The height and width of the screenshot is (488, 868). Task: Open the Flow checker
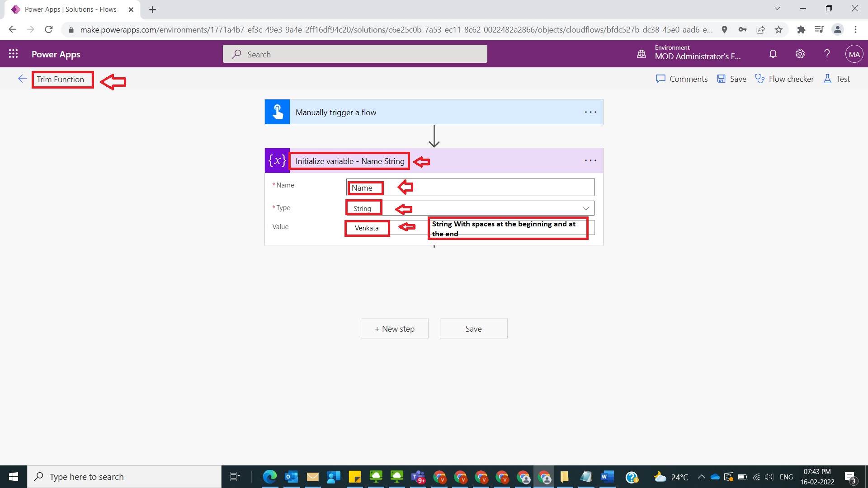[x=785, y=79]
